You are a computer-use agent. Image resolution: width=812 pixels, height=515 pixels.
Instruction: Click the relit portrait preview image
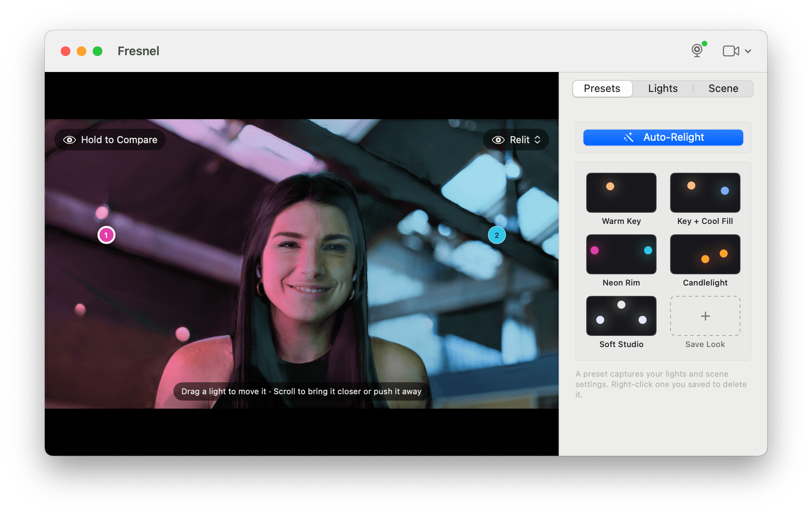point(302,264)
